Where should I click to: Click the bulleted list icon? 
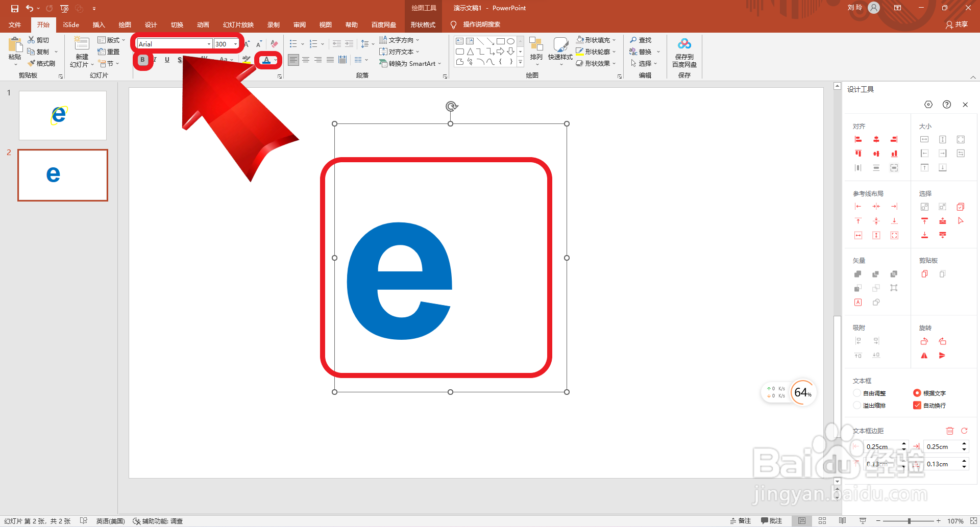tap(293, 44)
